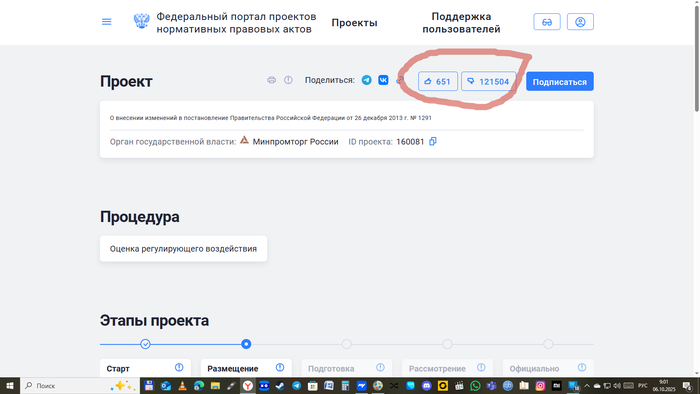The width and height of the screenshot is (700, 394).
Task: Show info for the Подготовка stage
Action: (380, 368)
